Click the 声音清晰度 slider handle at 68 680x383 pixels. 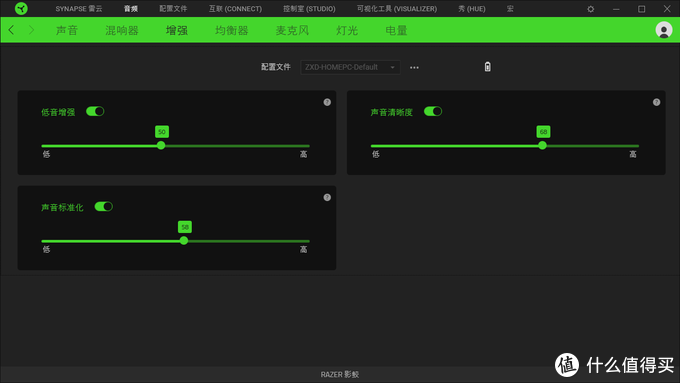coord(542,145)
